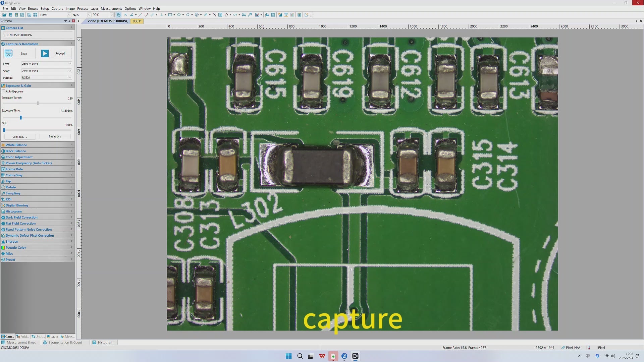The height and width of the screenshot is (362, 644).
Task: Click the pencil icon beside Pixel: N/A
Action: click(x=563, y=348)
